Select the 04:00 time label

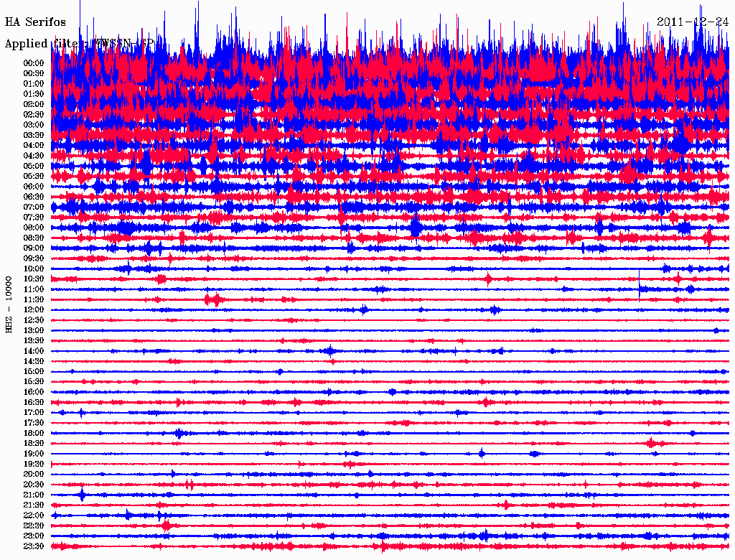point(34,146)
